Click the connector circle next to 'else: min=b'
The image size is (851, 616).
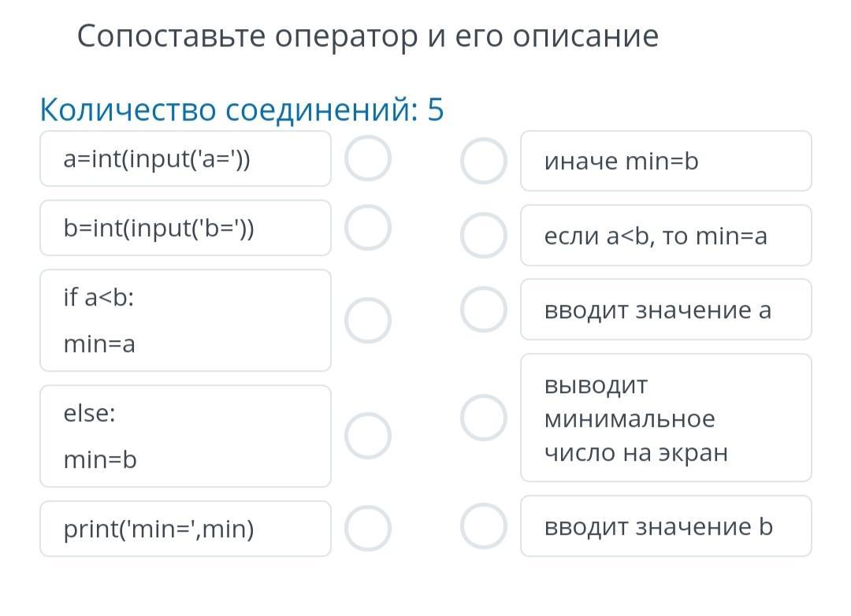click(367, 436)
